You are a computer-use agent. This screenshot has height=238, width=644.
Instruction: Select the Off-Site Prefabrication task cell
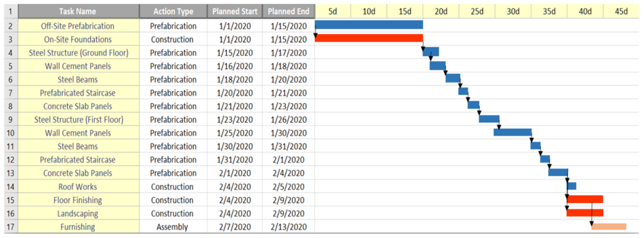pos(78,26)
